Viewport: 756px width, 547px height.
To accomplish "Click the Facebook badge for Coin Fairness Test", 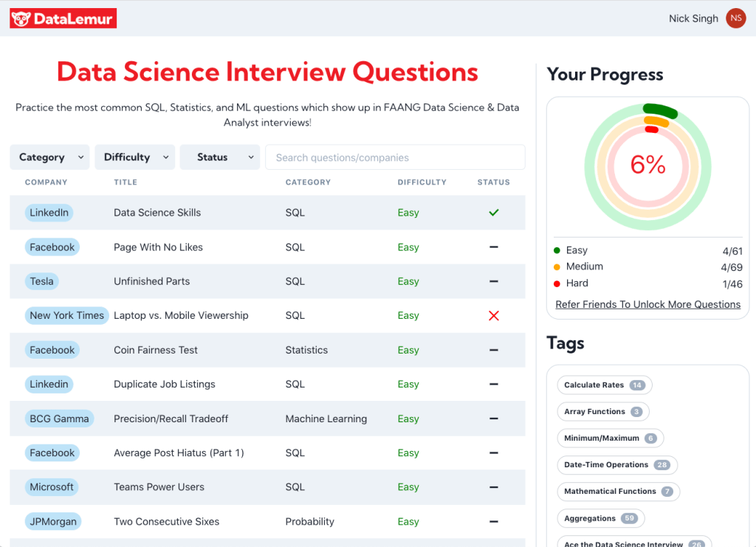I will tap(52, 350).
